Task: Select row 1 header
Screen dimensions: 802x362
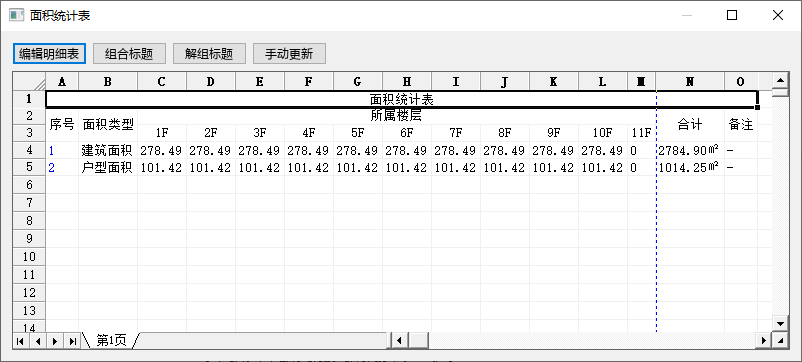Action: click(29, 99)
